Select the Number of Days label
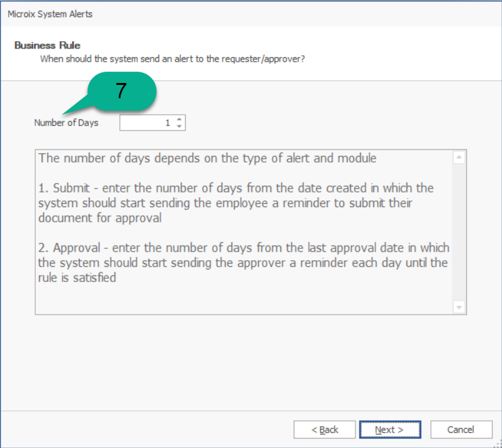The height and width of the screenshot is (448, 502). coord(66,123)
